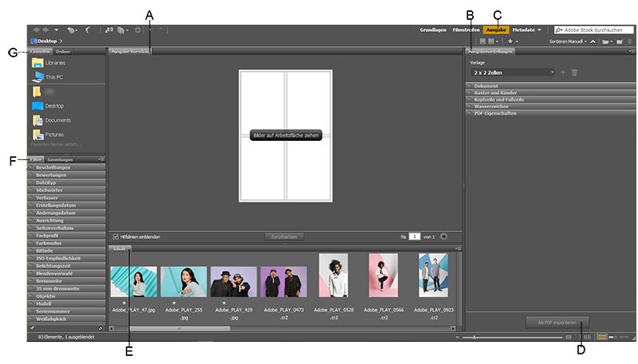Click the rotate clockwise icon
The height and width of the screenshot is (364, 638).
tap(160, 29)
